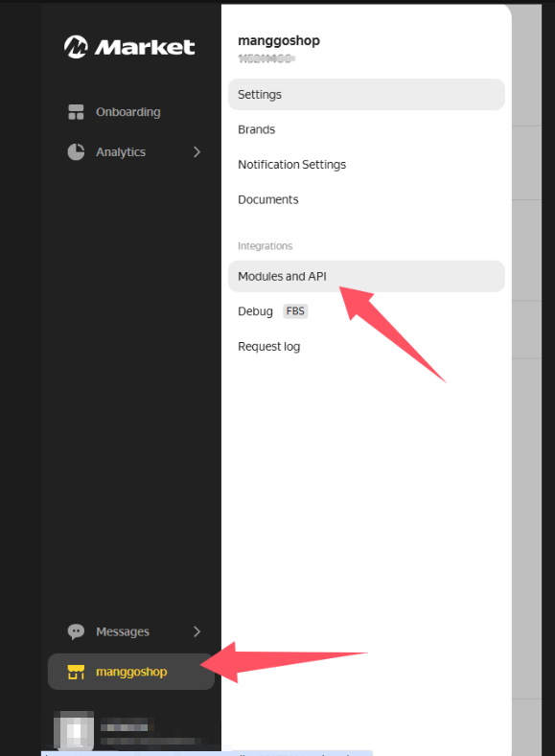The height and width of the screenshot is (756, 555).
Task: Expand the Analytics submenu chevron
Action: (x=197, y=152)
